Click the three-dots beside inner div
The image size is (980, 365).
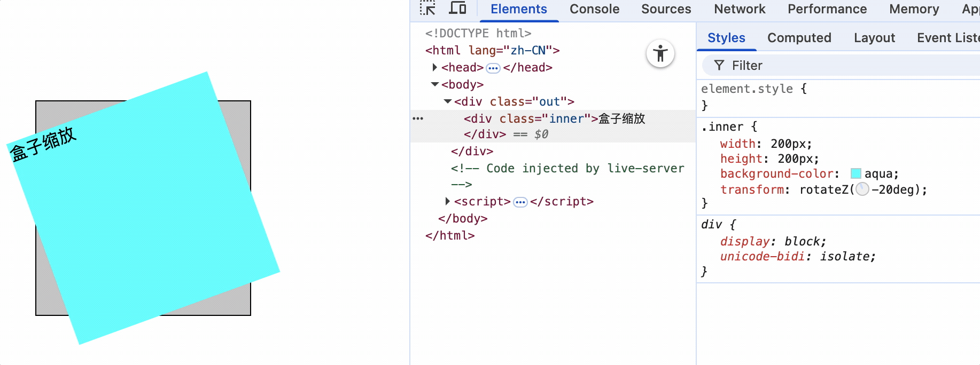coord(418,118)
